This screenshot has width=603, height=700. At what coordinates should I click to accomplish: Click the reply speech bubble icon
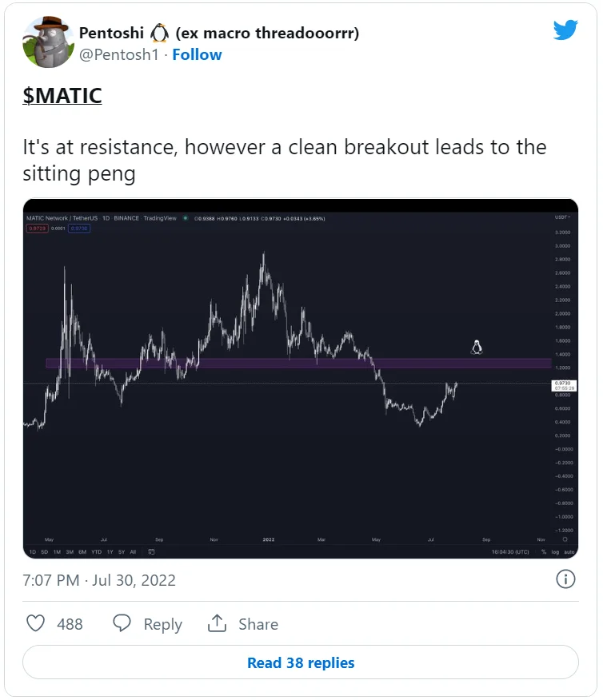(x=122, y=623)
